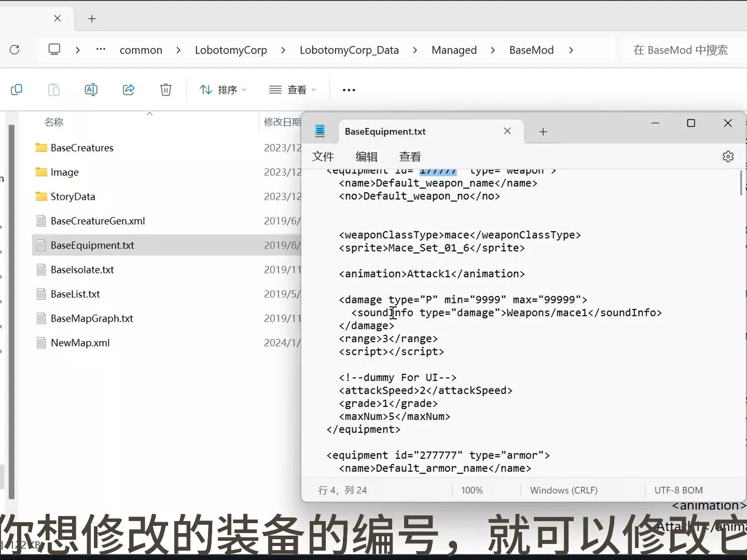Go to Managed in breadcrumb path
The height and width of the screenshot is (560, 747).
tap(454, 50)
